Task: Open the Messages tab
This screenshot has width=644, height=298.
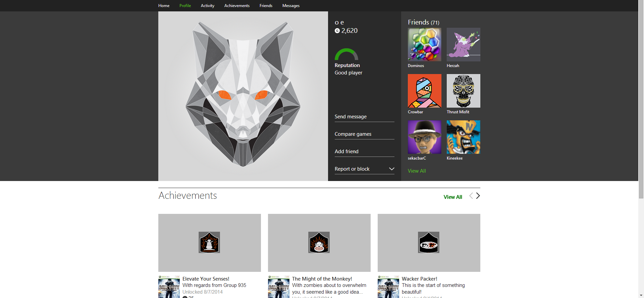Action: tap(291, 6)
